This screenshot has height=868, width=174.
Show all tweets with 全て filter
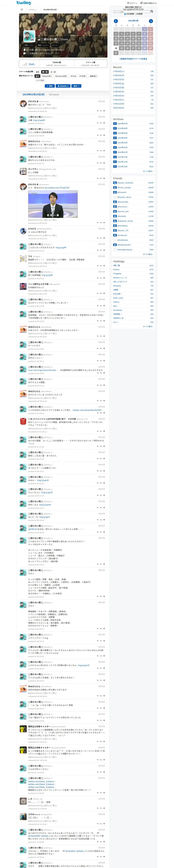click(x=38, y=76)
